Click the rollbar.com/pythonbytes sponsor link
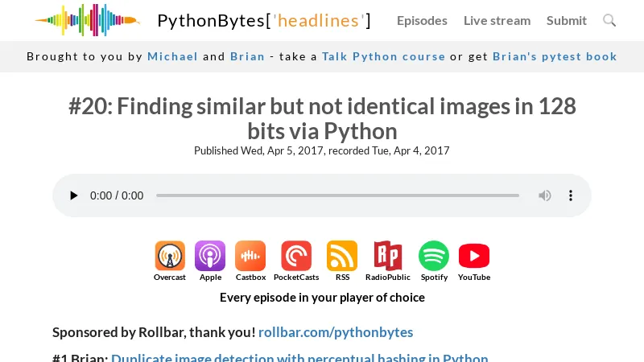Viewport: 644px width, 362px height. click(336, 332)
